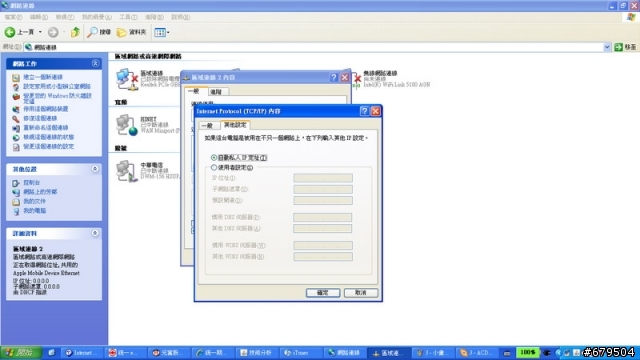Screen dimensions: 640x360
Task: Toggle the Folders (資料夾) toolbar button
Action: [x=131, y=32]
